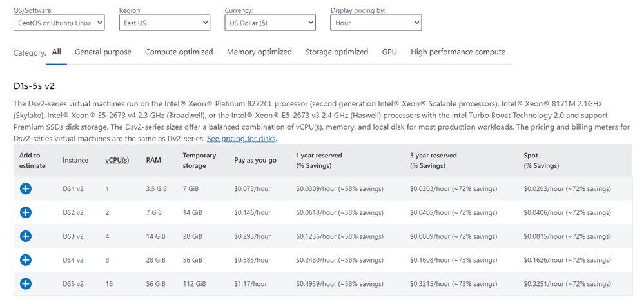Open the GPU category tab
Screen dimensions: 644x304
(x=389, y=52)
